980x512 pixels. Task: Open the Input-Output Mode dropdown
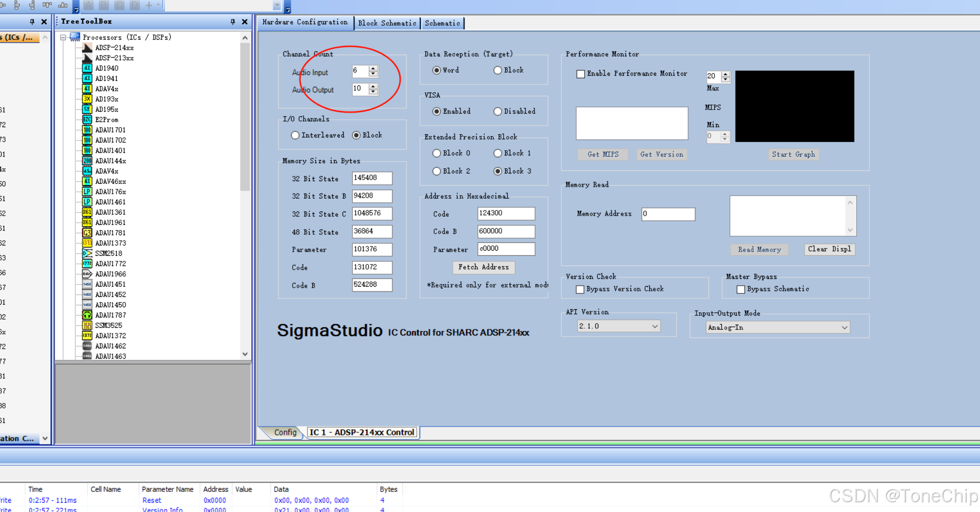[844, 327]
